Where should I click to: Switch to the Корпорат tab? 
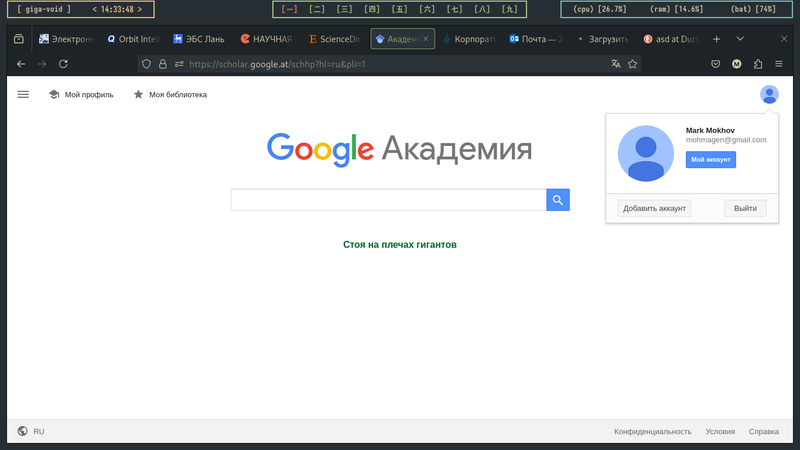[470, 39]
